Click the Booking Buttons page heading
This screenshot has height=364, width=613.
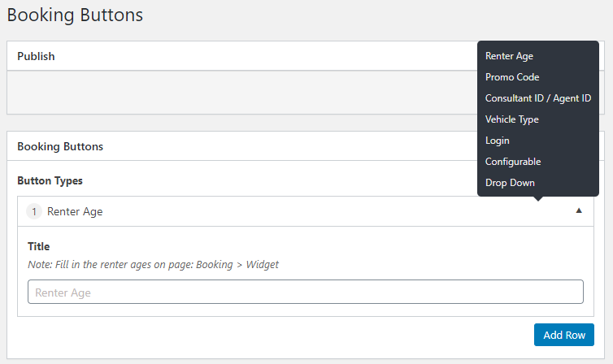[75, 15]
